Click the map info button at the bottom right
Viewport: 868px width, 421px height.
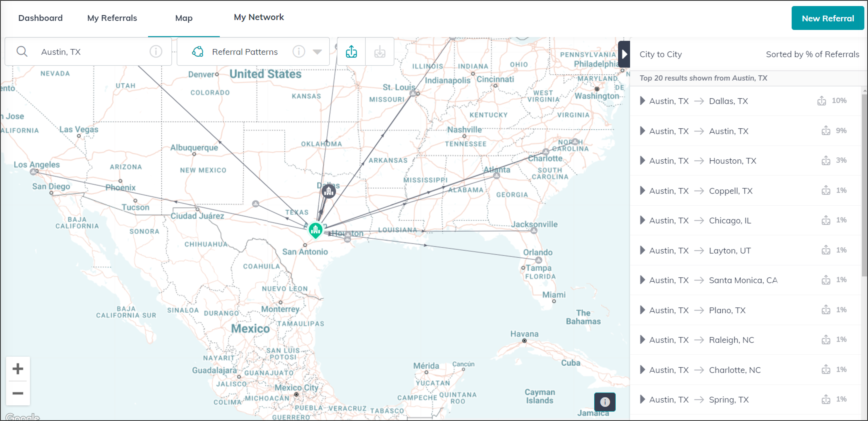tap(605, 402)
